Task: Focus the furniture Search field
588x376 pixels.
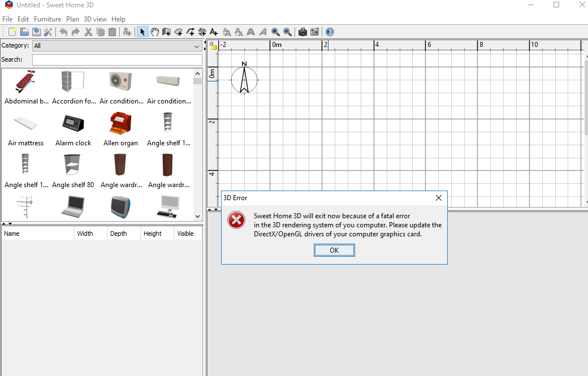Action: [118, 59]
